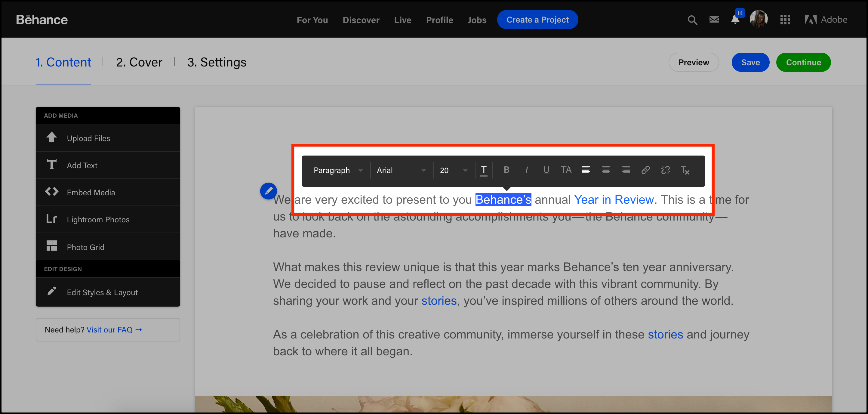The image size is (868, 414).
Task: Click the Edit Styles pencil icon
Action: [51, 291]
